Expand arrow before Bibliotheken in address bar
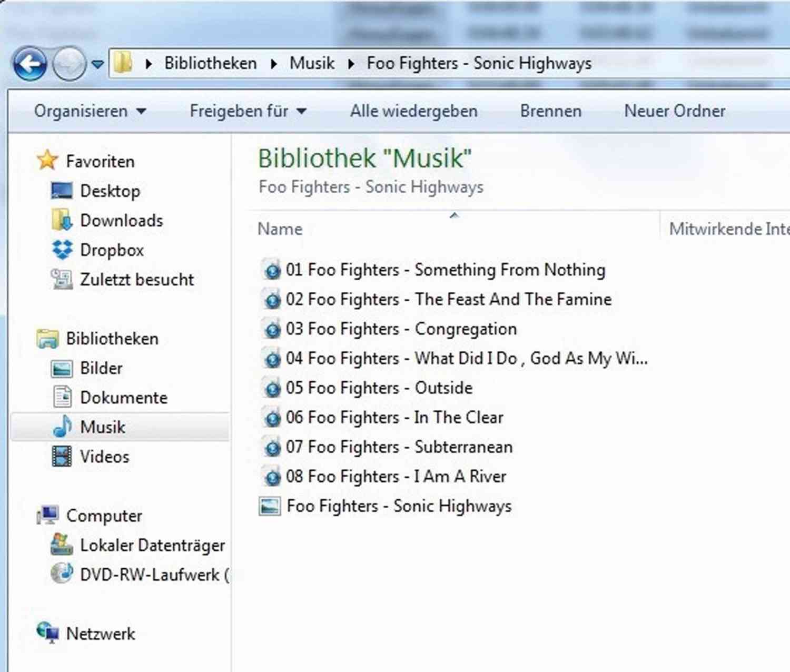This screenshot has width=790, height=672. (x=149, y=64)
